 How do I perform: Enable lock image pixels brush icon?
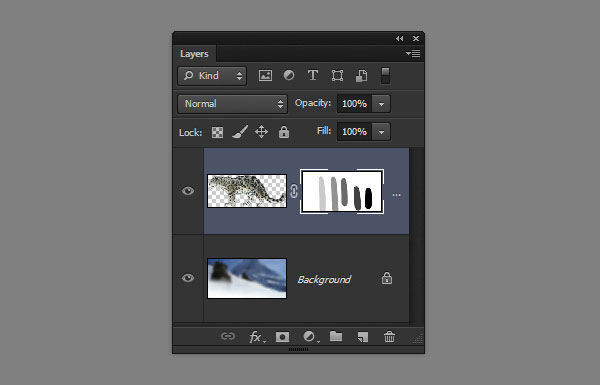[240, 132]
